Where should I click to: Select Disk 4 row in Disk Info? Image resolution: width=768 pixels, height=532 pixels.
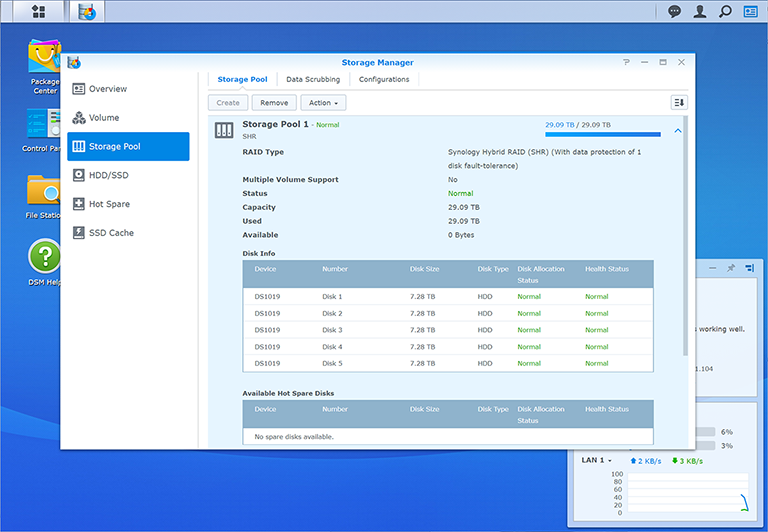coord(448,347)
